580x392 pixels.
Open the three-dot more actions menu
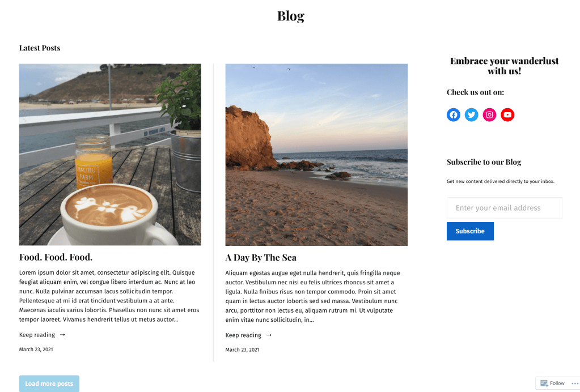575,383
